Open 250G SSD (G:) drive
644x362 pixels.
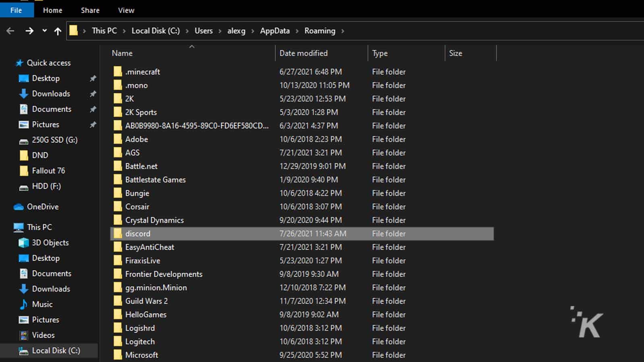(55, 140)
